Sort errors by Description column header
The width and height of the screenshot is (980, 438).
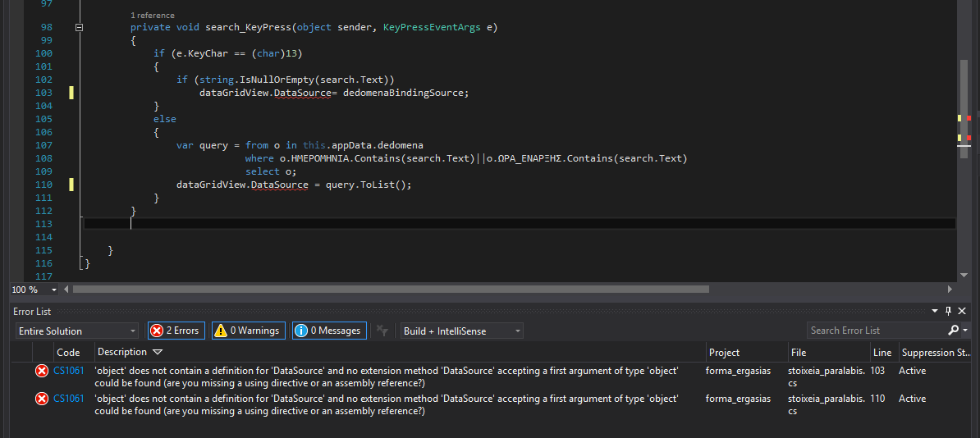tap(121, 352)
